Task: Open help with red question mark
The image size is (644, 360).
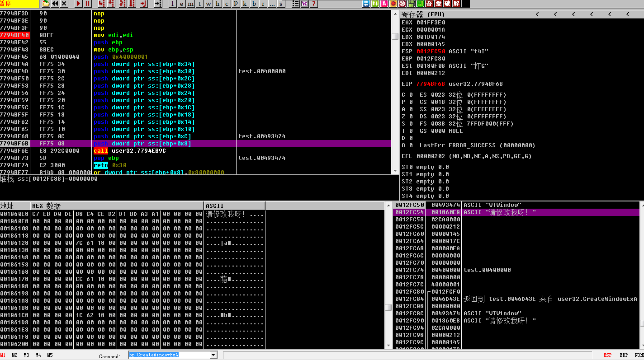Action: click(313, 4)
